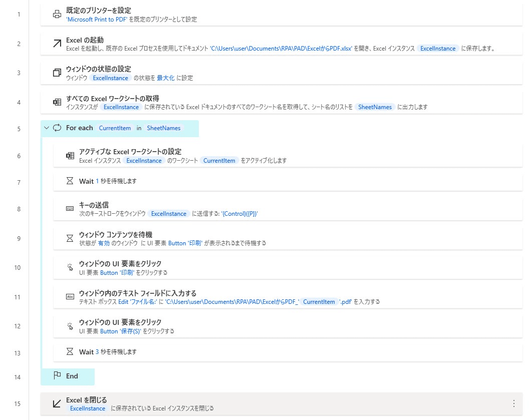Screen dimensions: 532x420
Task: Click the Excel worksheet icon in step 4
Action: (x=57, y=102)
